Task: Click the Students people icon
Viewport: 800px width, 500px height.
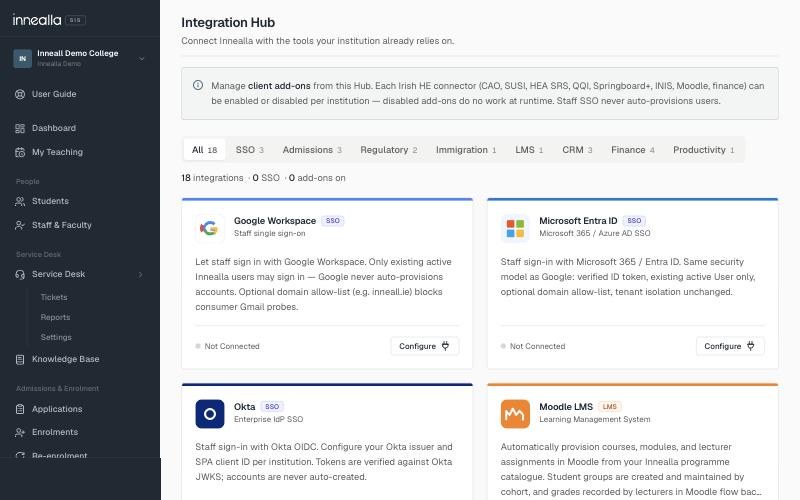Action: [20, 201]
